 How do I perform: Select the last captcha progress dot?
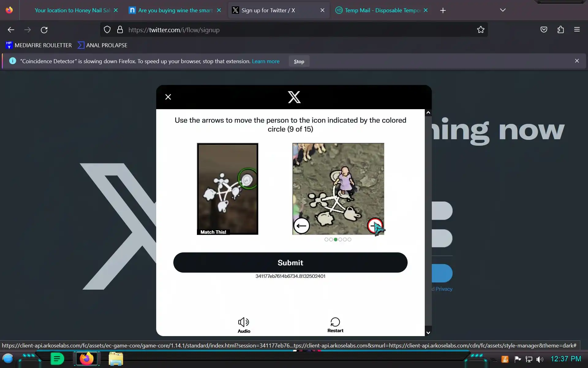tap(349, 240)
